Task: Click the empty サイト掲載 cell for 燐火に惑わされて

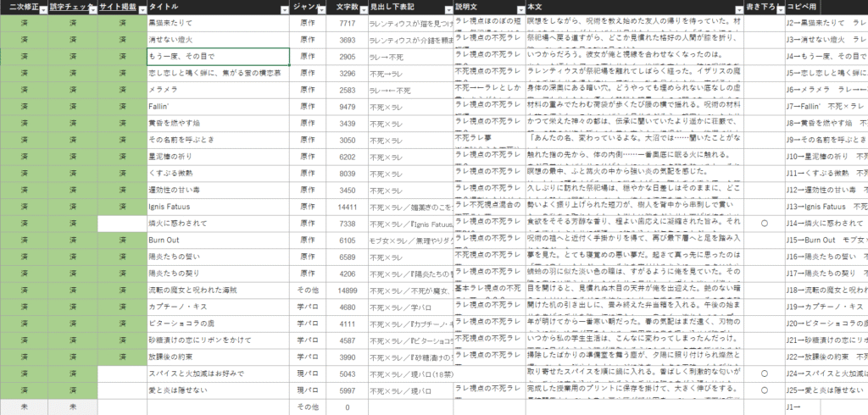Action: (x=122, y=224)
